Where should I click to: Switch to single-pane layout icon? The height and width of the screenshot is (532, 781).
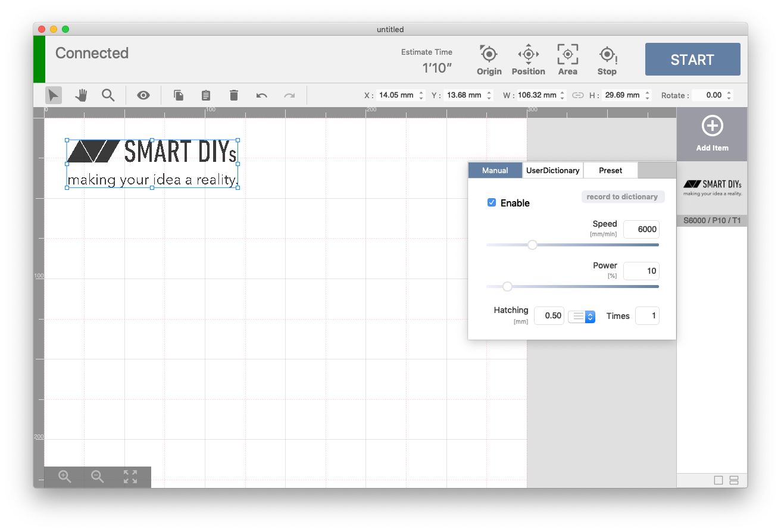coord(718,480)
